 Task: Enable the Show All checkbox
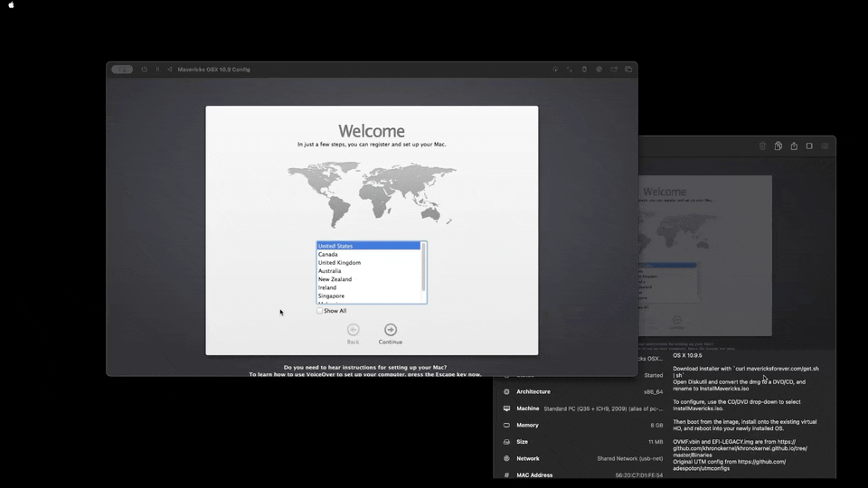[x=319, y=311]
